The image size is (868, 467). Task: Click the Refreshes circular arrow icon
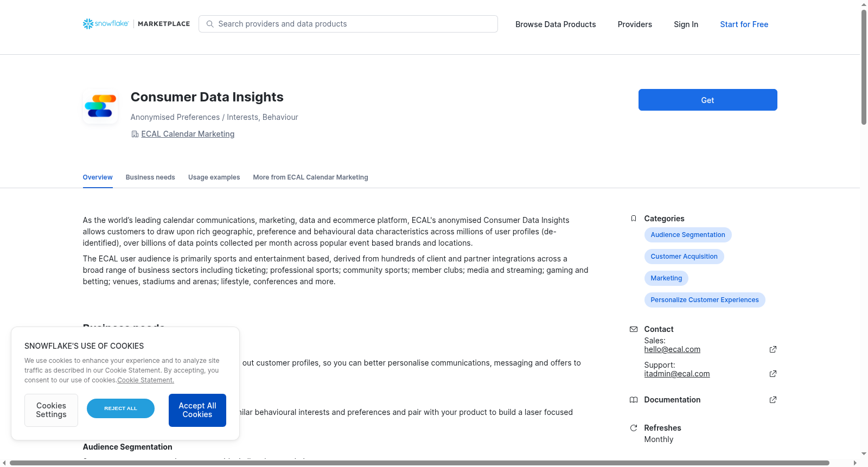point(634,428)
